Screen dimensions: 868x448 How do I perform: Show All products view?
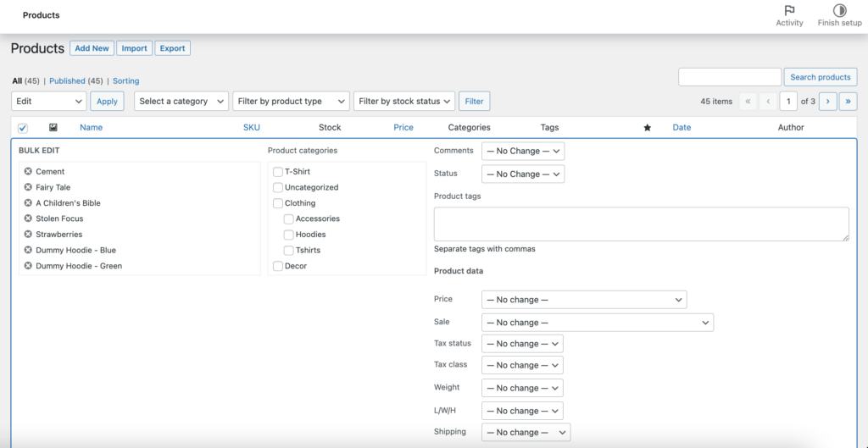(x=17, y=80)
